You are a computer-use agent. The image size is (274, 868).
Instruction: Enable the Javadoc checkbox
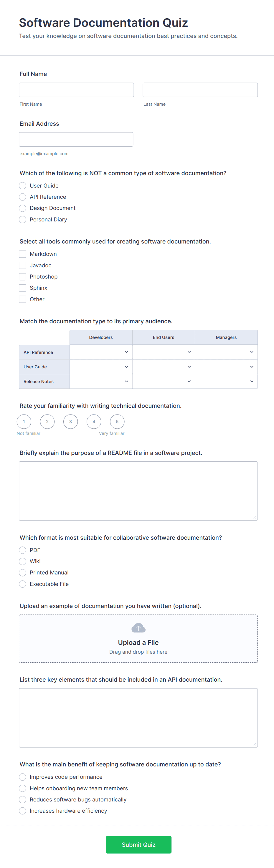click(x=23, y=266)
